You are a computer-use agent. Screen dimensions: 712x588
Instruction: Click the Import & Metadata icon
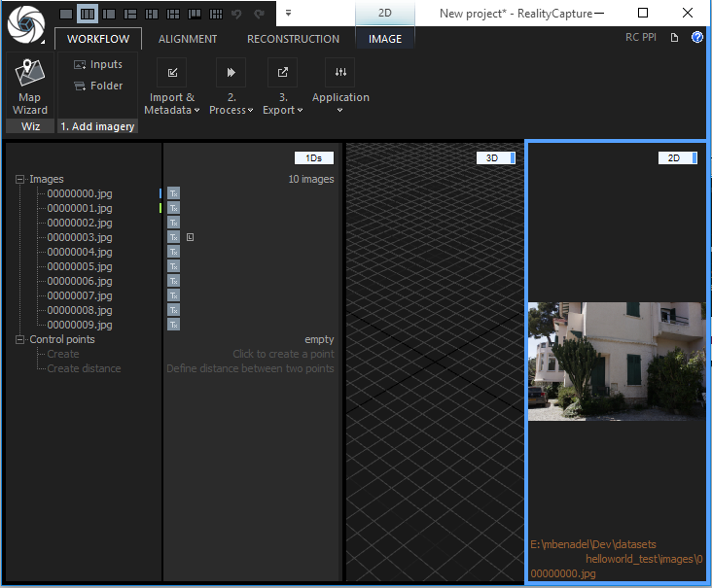[172, 73]
